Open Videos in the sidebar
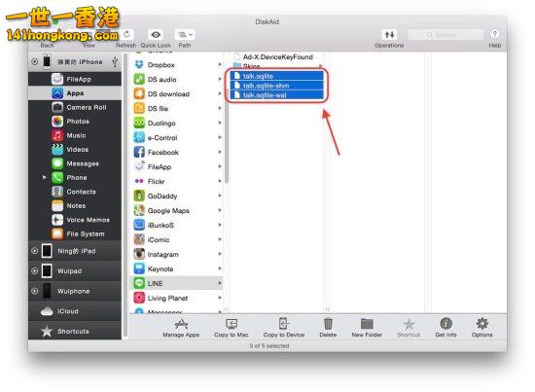The image size is (535, 392). (75, 150)
